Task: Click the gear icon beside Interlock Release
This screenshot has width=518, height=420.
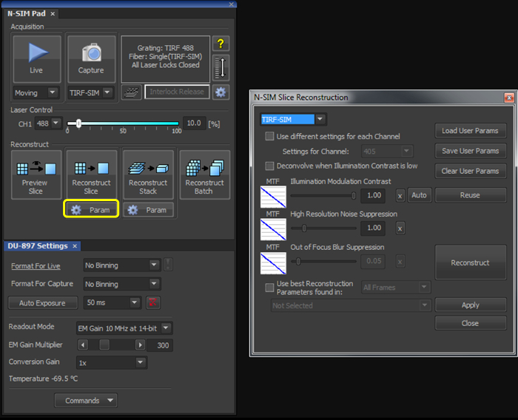Action: click(220, 92)
